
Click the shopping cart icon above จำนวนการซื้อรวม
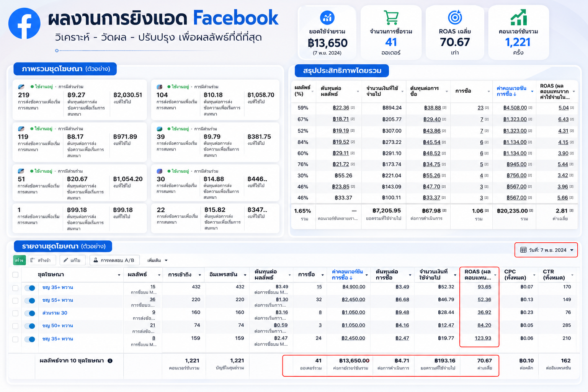(391, 18)
